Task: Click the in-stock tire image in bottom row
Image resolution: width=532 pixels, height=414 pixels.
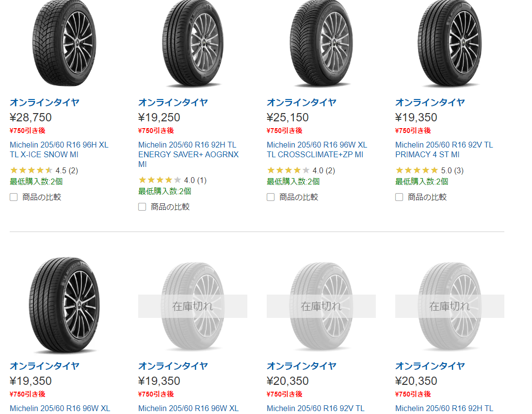Action: click(63, 306)
